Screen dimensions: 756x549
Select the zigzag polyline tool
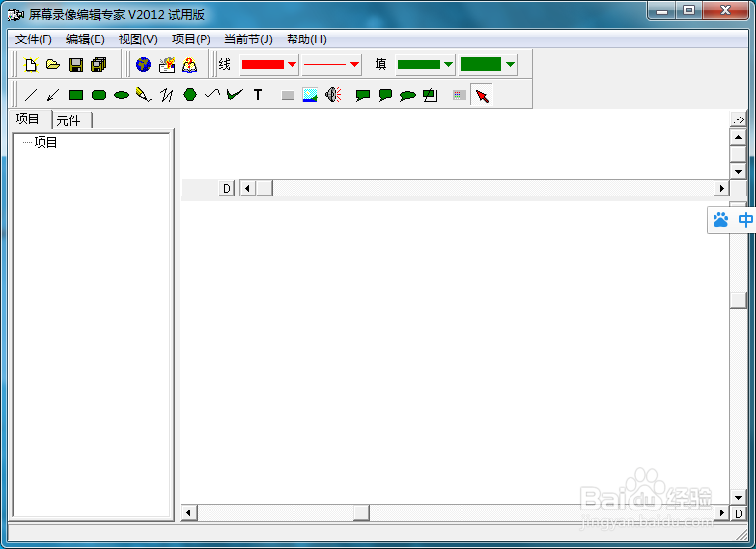click(167, 95)
